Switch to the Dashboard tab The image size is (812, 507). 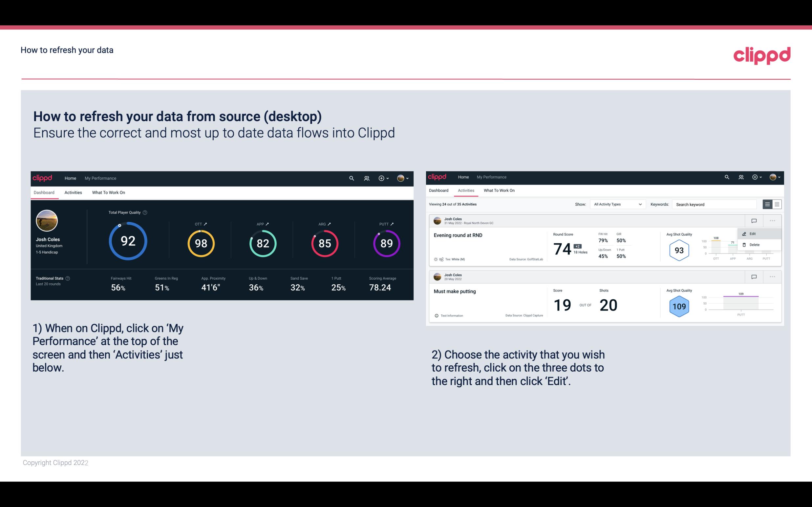coord(439,191)
